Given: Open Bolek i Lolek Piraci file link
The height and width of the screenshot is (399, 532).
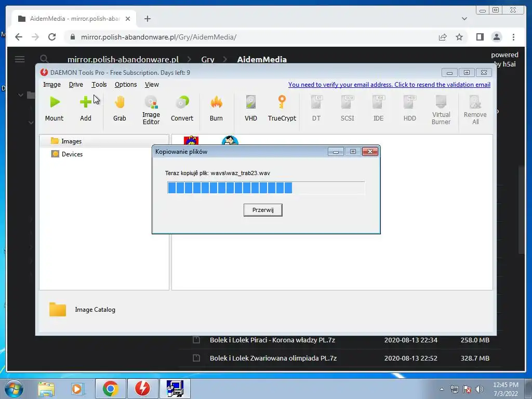Looking at the screenshot, I should [x=272, y=340].
